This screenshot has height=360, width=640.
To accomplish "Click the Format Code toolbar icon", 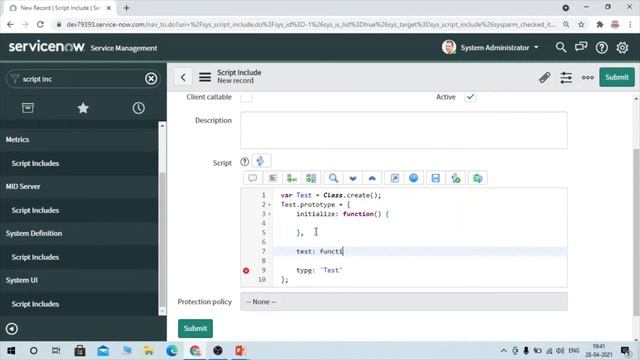I will [273, 178].
